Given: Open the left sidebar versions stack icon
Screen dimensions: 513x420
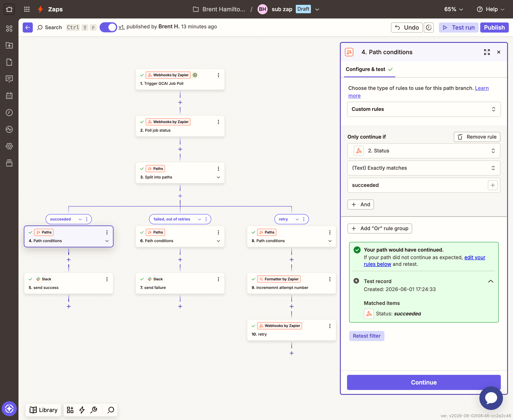Looking at the screenshot, I should pos(9,163).
